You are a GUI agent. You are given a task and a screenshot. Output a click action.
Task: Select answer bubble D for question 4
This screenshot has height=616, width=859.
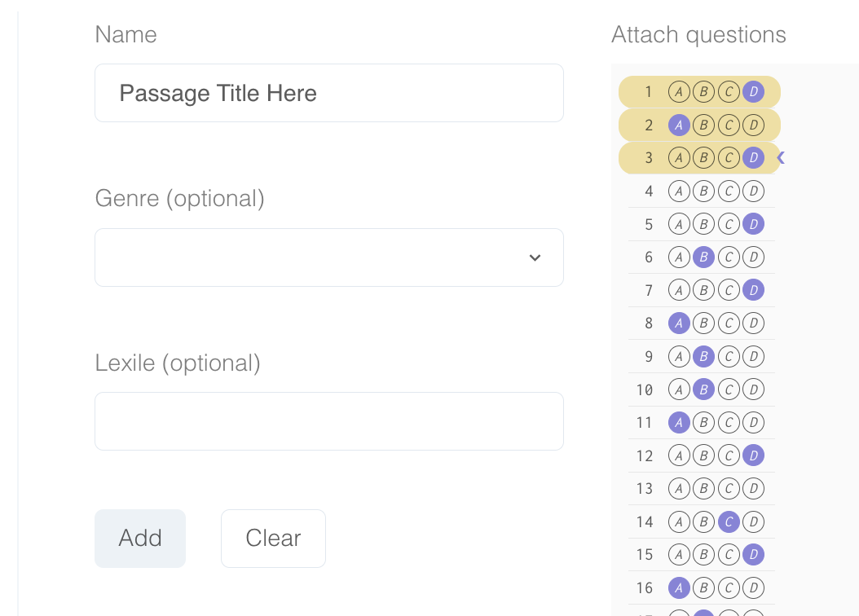coord(753,191)
